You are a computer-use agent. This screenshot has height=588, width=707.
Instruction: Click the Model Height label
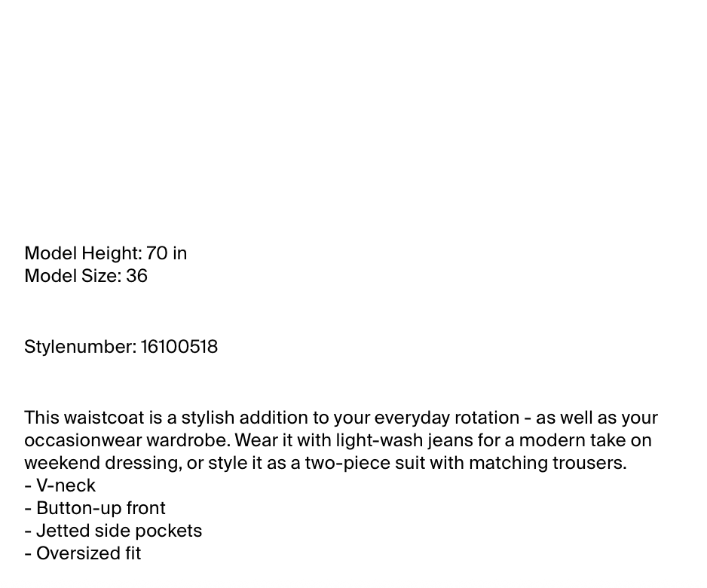(81, 253)
